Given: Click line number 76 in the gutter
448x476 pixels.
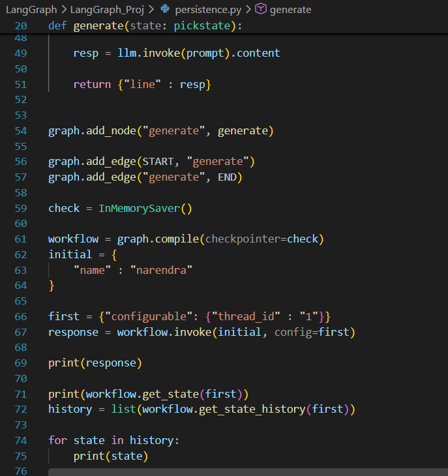Looking at the screenshot, I should click(21, 471).
